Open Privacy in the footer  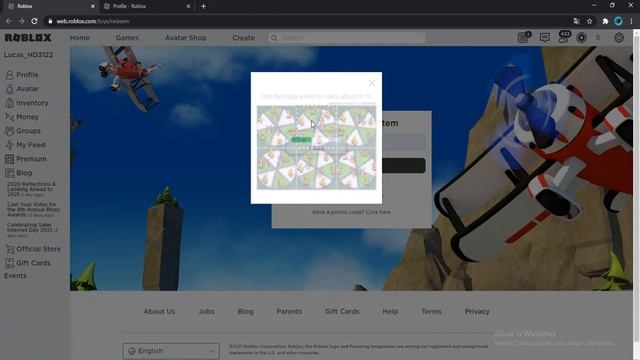[477, 311]
